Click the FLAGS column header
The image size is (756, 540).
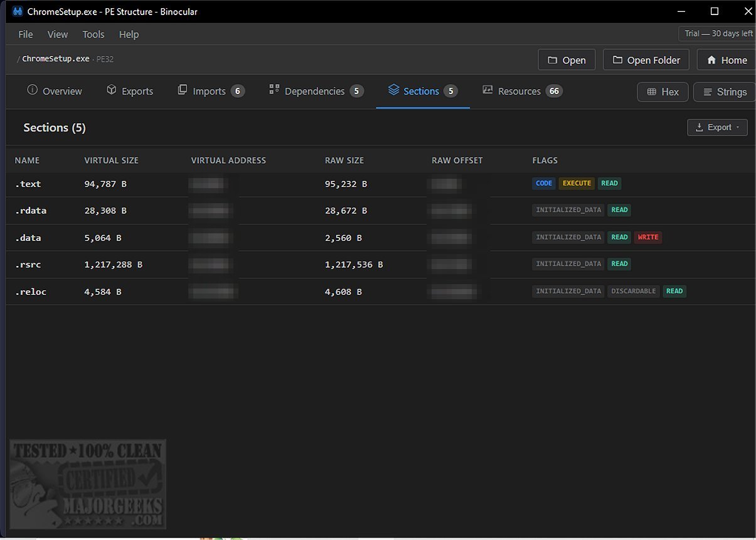(545, 161)
